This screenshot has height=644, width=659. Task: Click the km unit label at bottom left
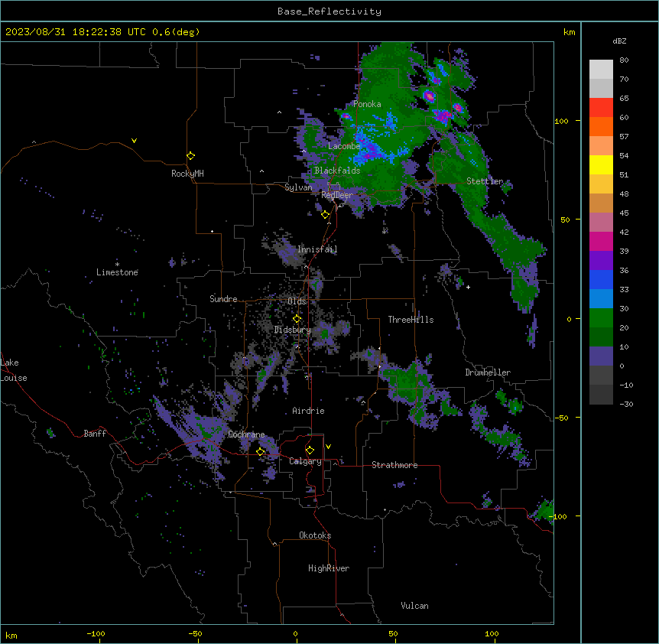coord(11,636)
